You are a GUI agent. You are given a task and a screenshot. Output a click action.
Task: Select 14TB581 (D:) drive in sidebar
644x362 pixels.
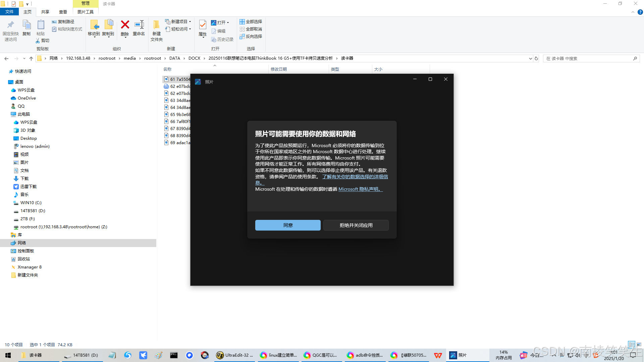pos(33,211)
